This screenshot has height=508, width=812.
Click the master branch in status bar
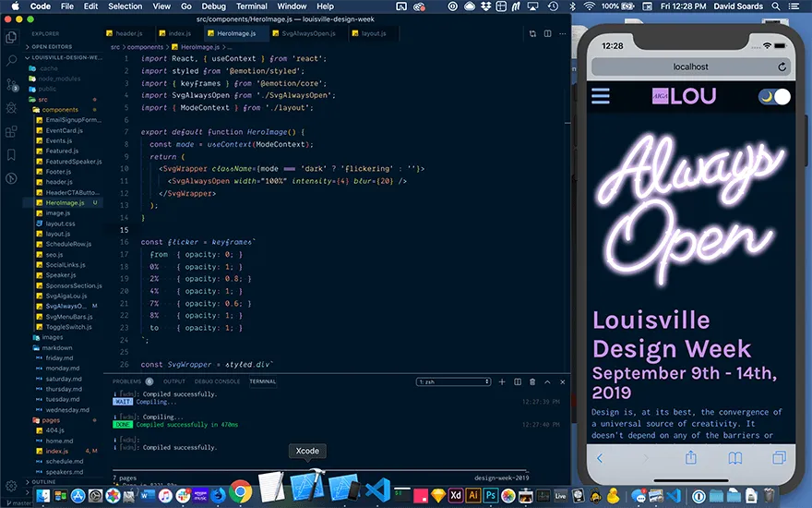tap(18, 502)
